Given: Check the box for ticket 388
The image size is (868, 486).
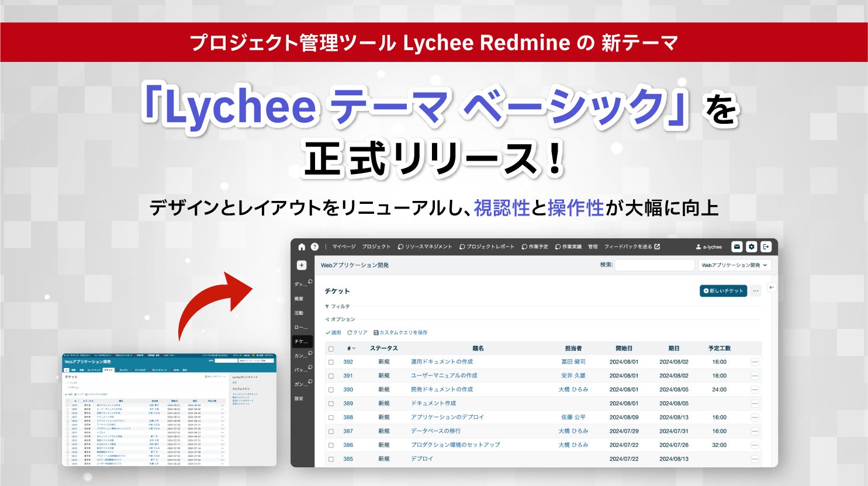Looking at the screenshot, I should tap(331, 418).
